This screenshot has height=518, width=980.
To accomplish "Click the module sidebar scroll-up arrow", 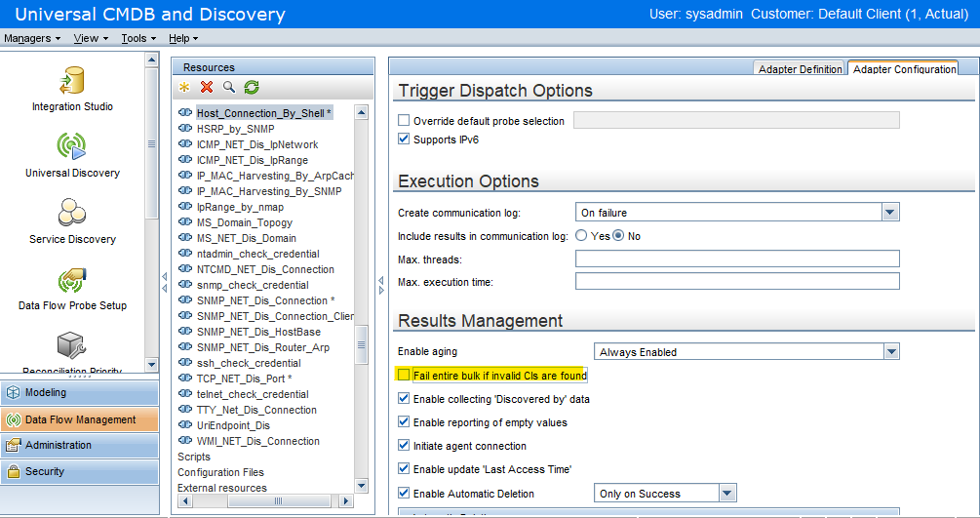I will coord(151,60).
